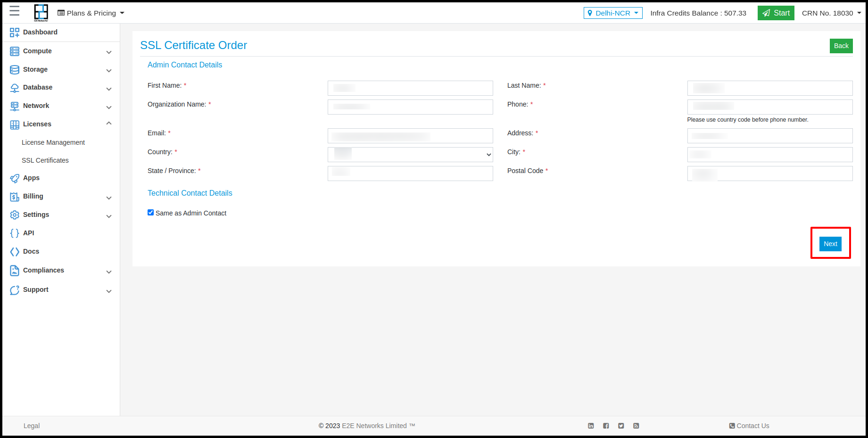Click the Support chat icon
Image resolution: width=868 pixels, height=438 pixels.
(15, 290)
